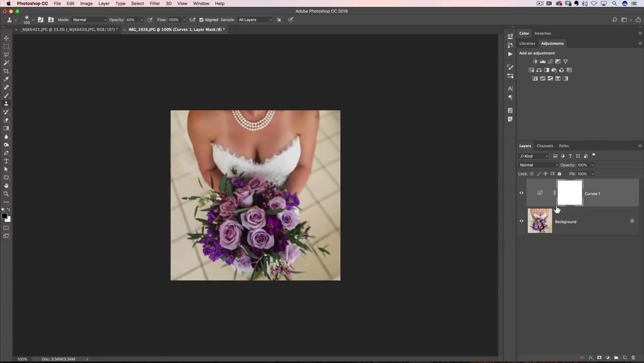
Task: Select the Zoom tool
Action: 6,194
